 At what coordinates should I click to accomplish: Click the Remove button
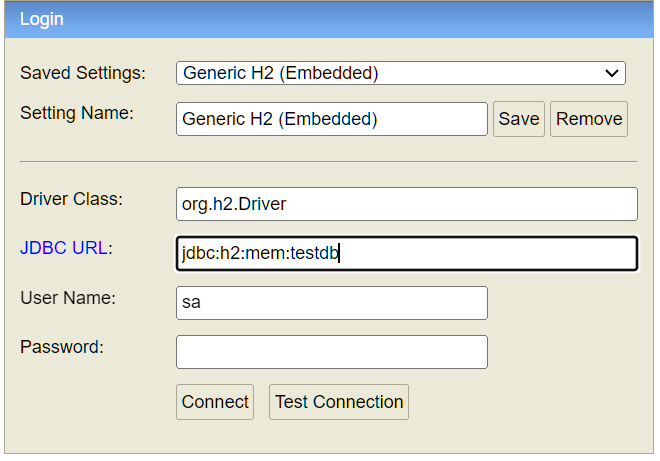(x=589, y=119)
